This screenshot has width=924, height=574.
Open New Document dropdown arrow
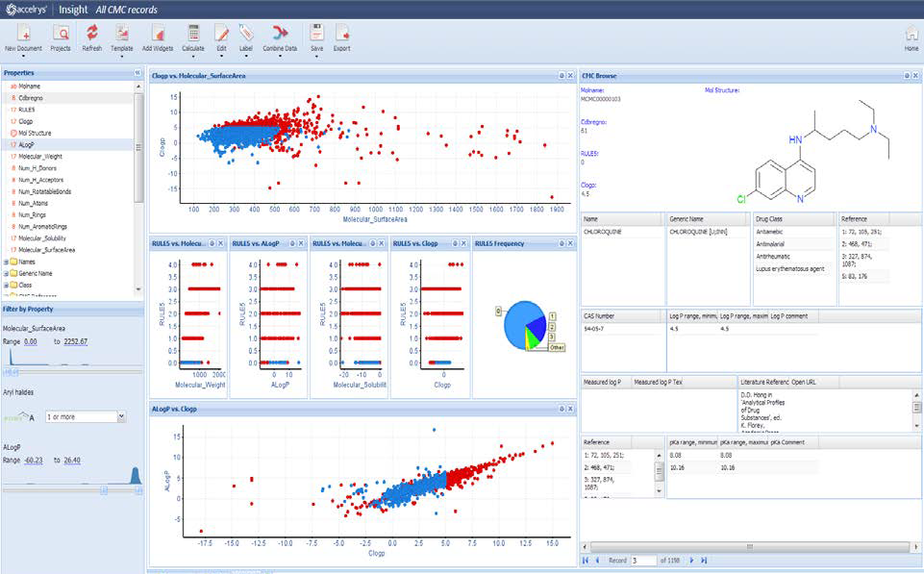tap(23, 56)
